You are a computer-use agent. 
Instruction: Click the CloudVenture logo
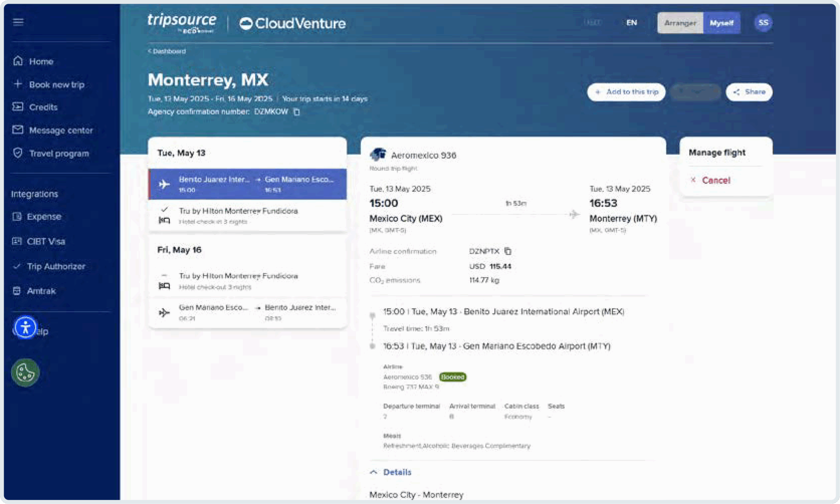click(x=293, y=23)
